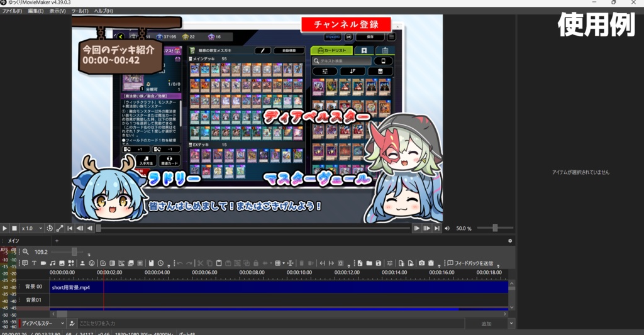Open the 表示(V) menu
644x335 pixels.
(57, 11)
